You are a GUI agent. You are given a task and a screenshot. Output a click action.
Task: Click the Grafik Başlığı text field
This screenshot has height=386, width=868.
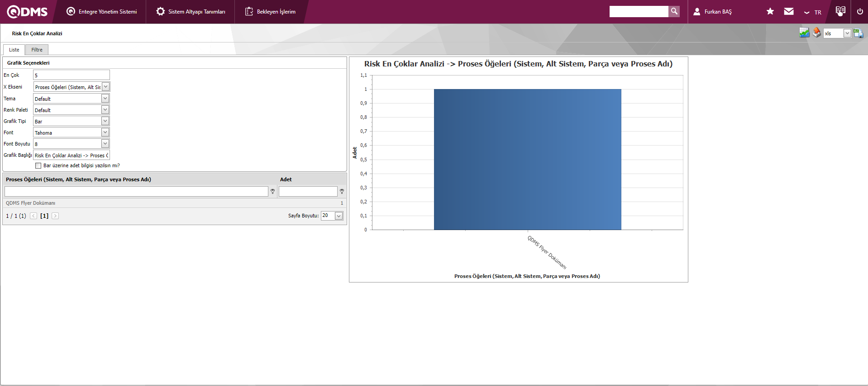click(72, 155)
